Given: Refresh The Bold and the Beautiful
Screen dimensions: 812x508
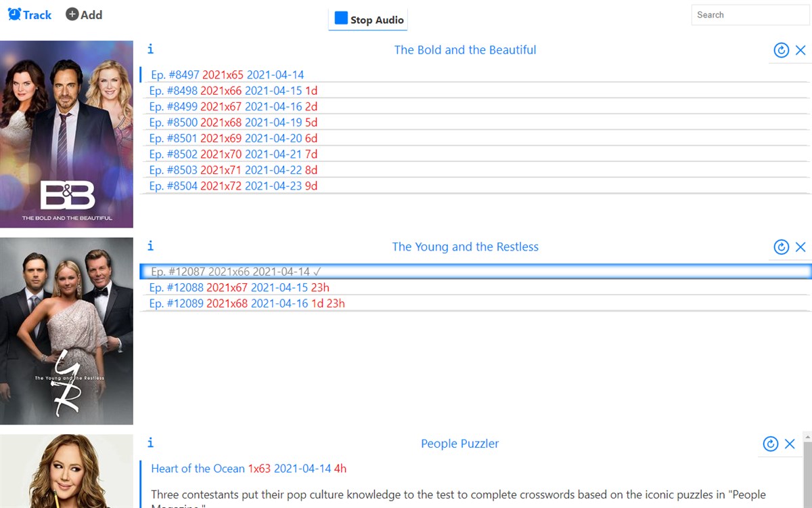Looking at the screenshot, I should (782, 50).
